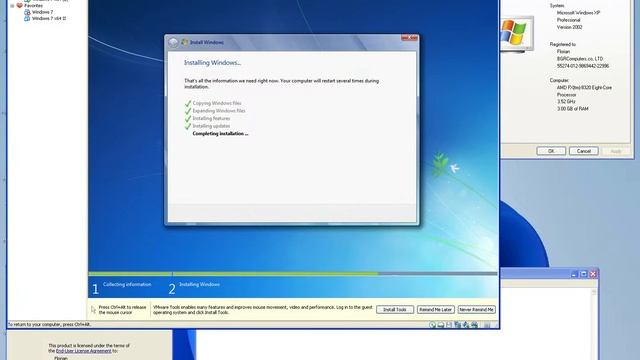Click the Install Windows title bar icon
Screen dimensions: 640x360
[x=184, y=42]
